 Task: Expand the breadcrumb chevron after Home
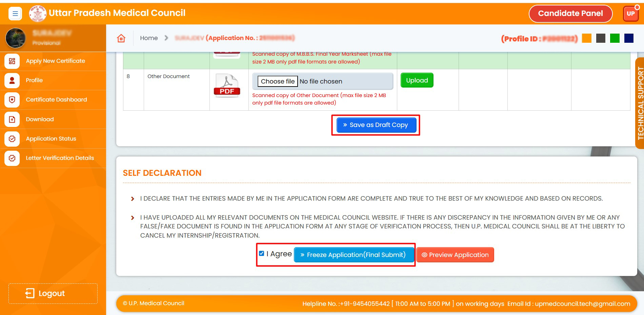point(166,38)
